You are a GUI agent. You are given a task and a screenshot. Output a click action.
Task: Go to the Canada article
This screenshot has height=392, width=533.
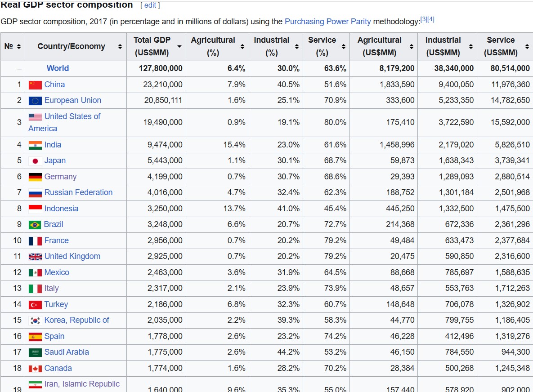coord(58,368)
